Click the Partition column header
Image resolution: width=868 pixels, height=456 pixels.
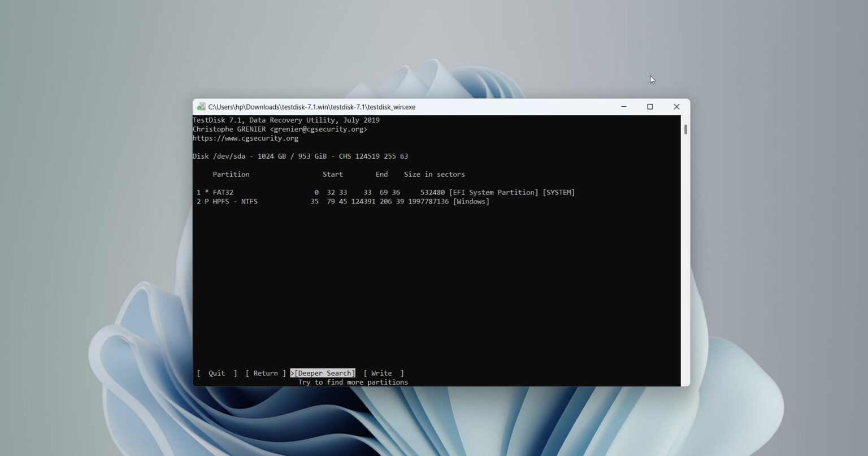pyautogui.click(x=231, y=174)
